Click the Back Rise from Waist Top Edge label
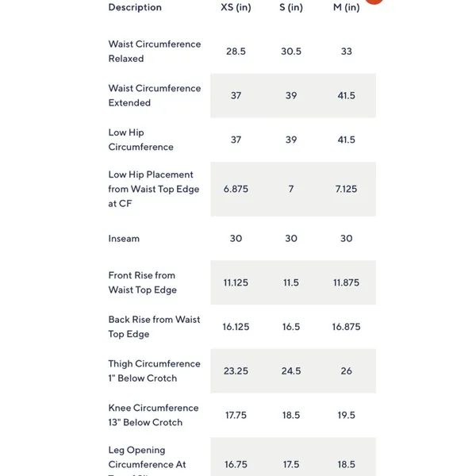Screen dimensions: 476x476 pos(154,327)
